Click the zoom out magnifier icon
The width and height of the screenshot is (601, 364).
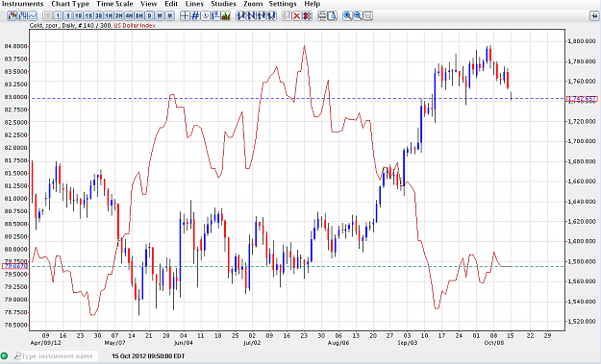coord(358,15)
